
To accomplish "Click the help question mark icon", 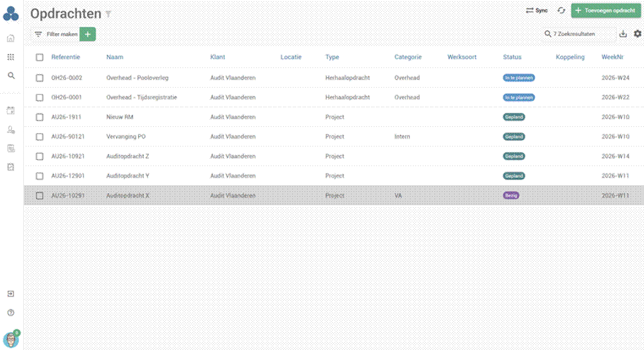I will coord(10,313).
